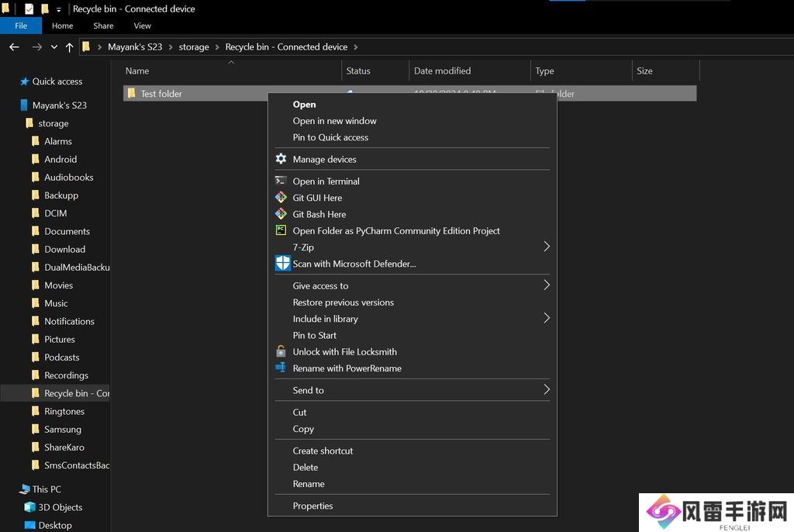
Task: Choose Delete from the context menu
Action: [x=306, y=467]
